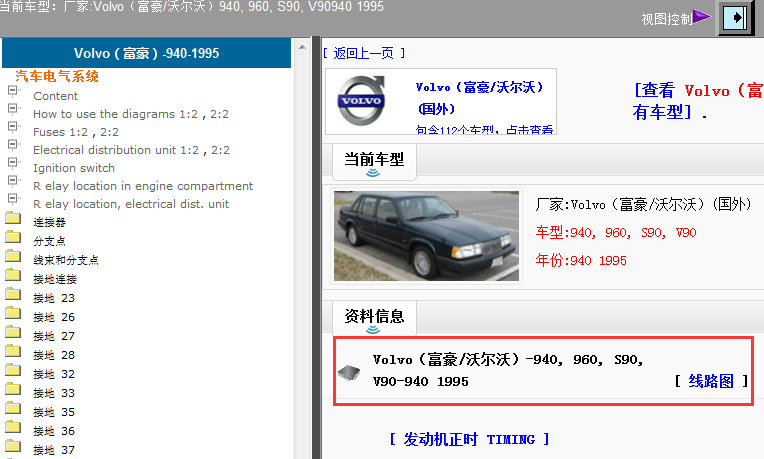Click document icon beside Electrical distribution unit
This screenshot has width=764, height=459.
[x=13, y=145]
